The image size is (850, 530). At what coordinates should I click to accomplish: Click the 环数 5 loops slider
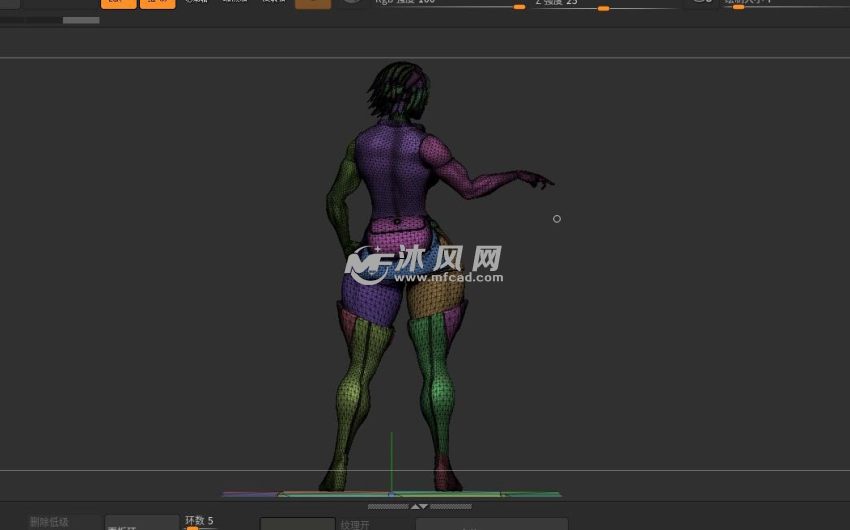[x=199, y=521]
